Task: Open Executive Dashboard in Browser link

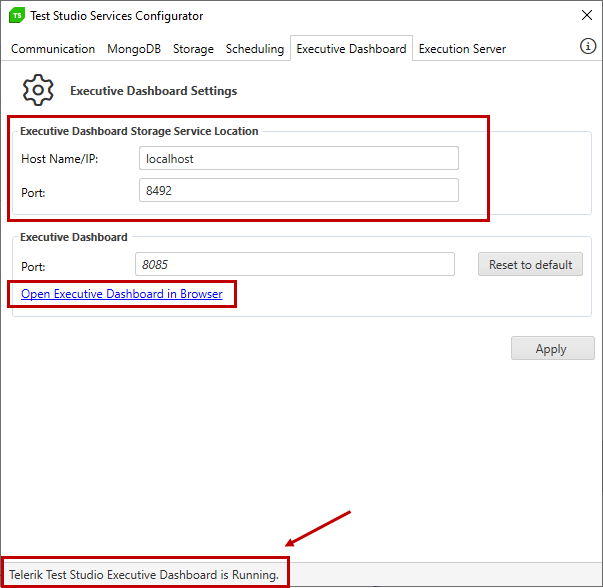Action: [x=122, y=294]
